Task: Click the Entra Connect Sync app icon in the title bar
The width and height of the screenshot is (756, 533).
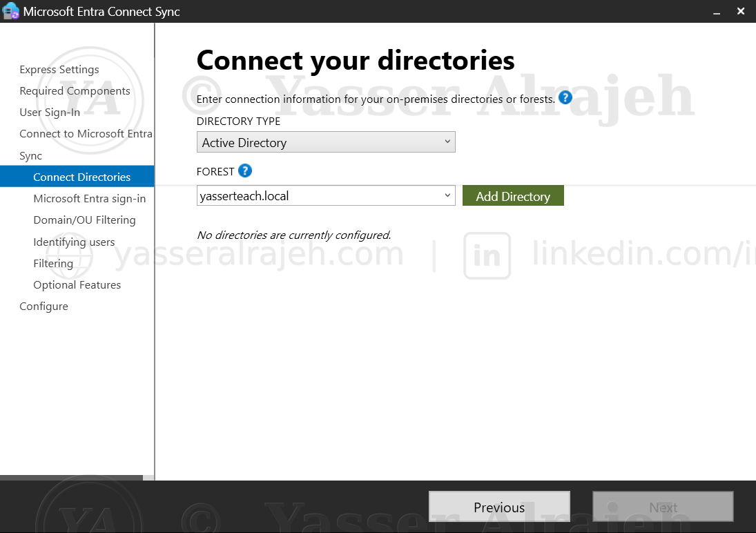Action: 10,11
